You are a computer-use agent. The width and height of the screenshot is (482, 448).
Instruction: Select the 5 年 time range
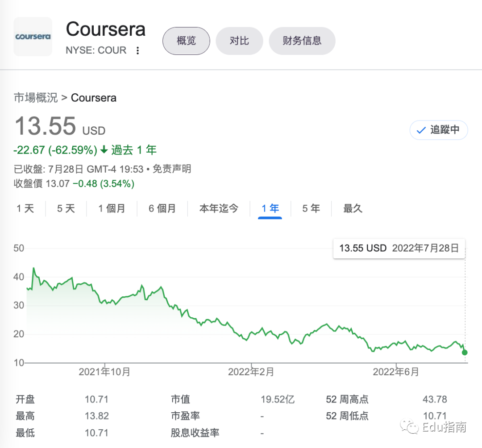click(311, 209)
